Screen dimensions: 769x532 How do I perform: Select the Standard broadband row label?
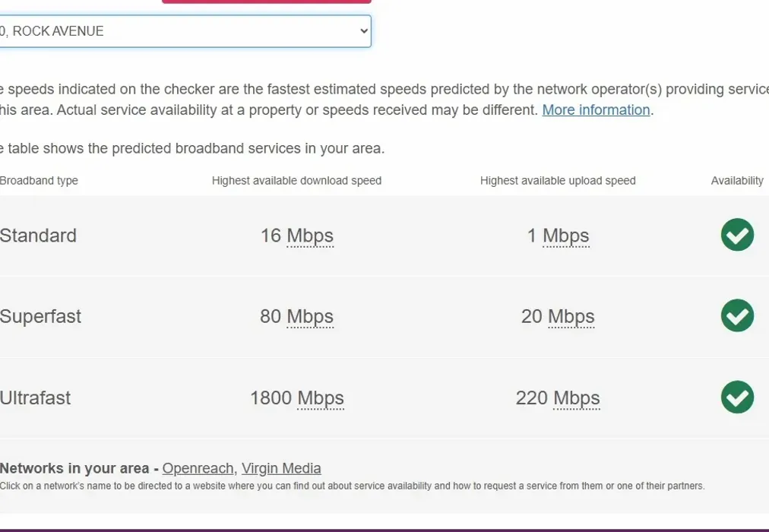tap(38, 236)
